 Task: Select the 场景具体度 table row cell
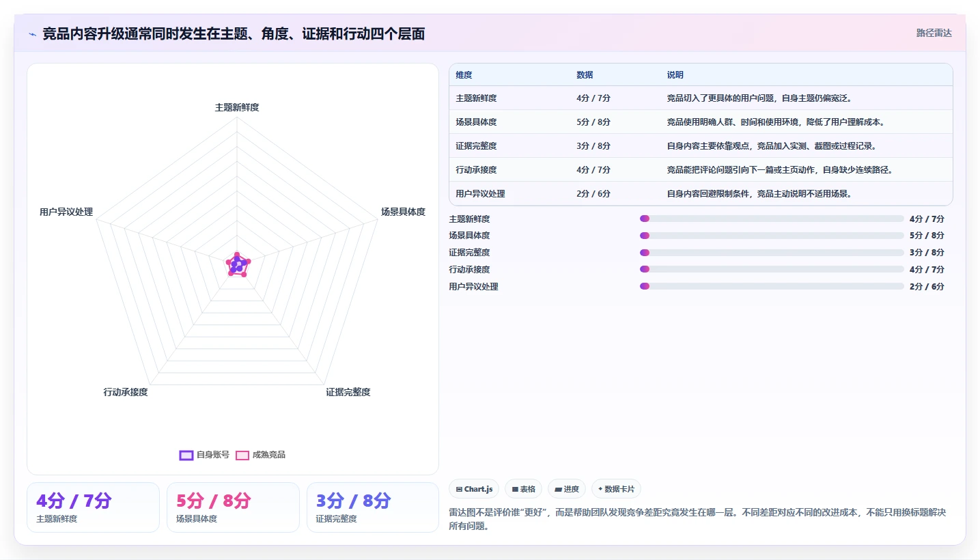[476, 122]
